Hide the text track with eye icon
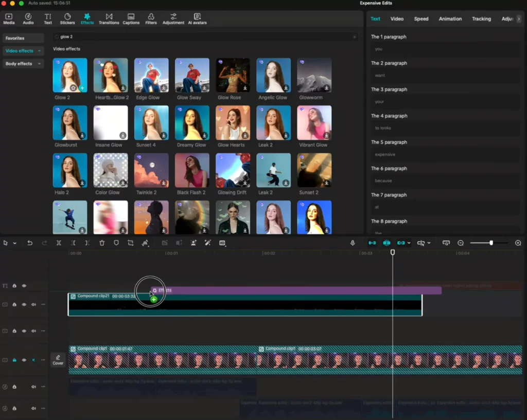This screenshot has width=527, height=420. (x=24, y=286)
